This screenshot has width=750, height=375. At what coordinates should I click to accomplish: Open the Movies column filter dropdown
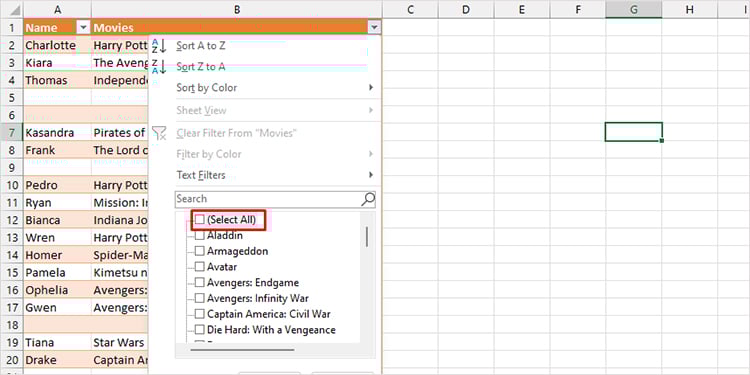tap(374, 28)
